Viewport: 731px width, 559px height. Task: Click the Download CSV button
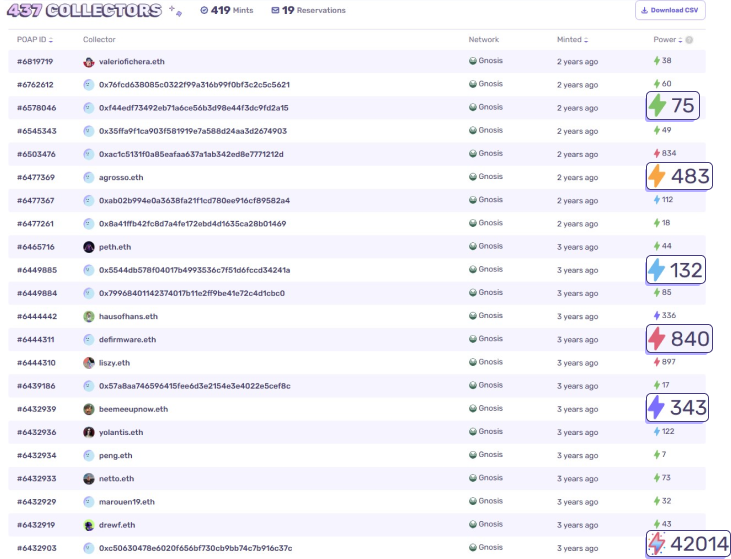tap(670, 10)
